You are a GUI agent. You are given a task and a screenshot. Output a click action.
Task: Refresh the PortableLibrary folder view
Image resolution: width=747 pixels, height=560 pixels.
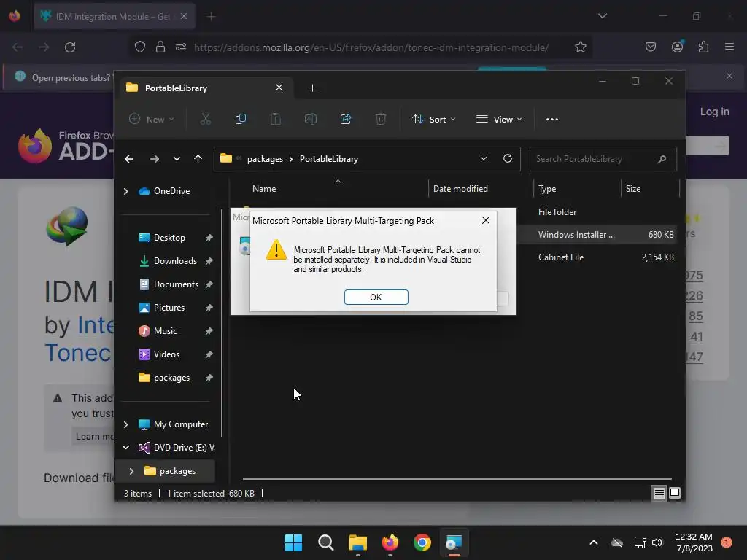tap(508, 158)
